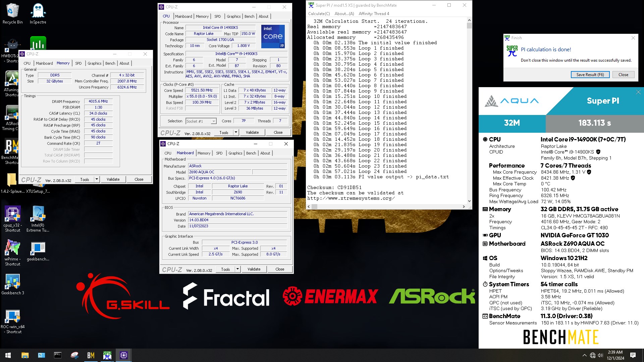Open the Splave folder desktop icon
The height and width of the screenshot is (362, 644).
[x=11, y=183]
